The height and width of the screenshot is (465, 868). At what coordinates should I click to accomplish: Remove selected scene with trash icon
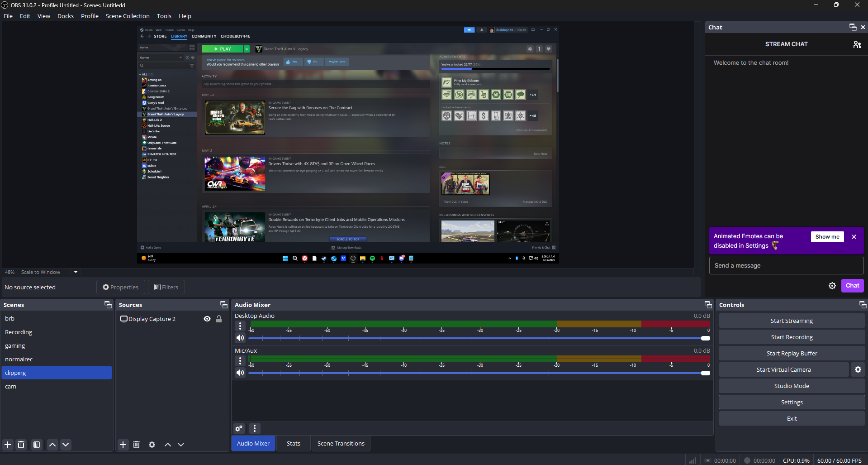(21, 445)
